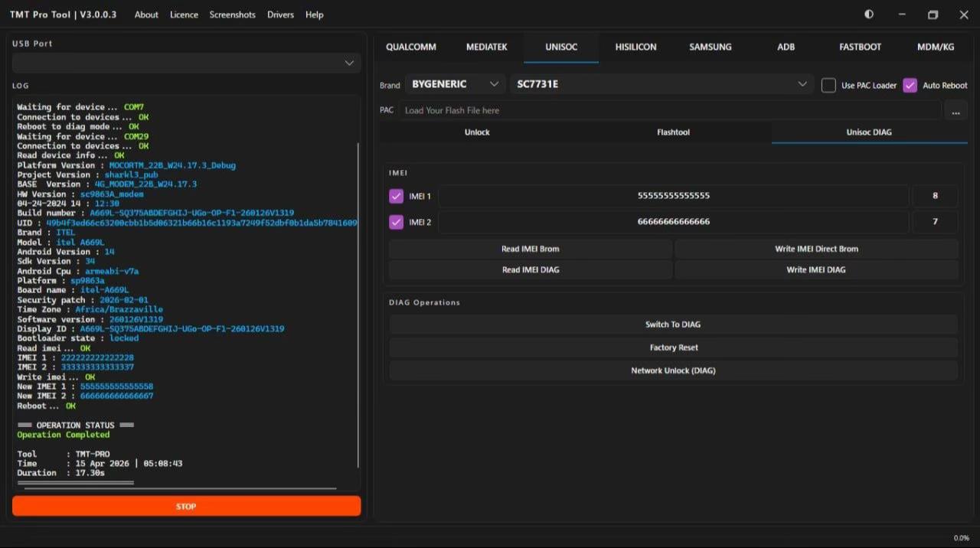
Task: Click the 'Bootloader state : locked' log line
Action: (x=78, y=338)
